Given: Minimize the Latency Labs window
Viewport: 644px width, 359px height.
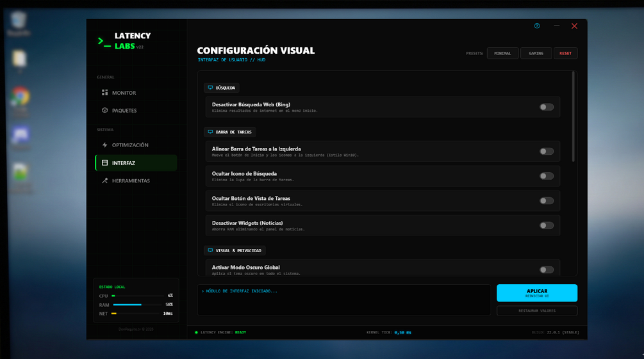Looking at the screenshot, I should pos(556,26).
